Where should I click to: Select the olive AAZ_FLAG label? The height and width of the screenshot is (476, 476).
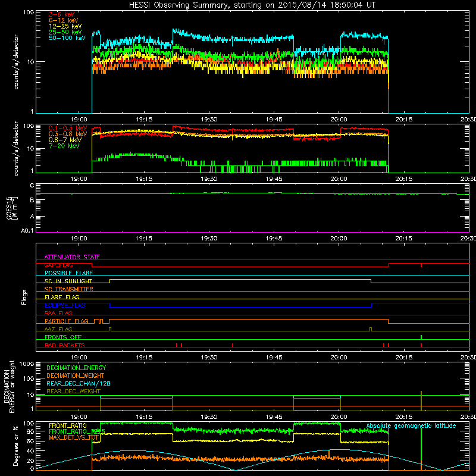click(x=58, y=329)
